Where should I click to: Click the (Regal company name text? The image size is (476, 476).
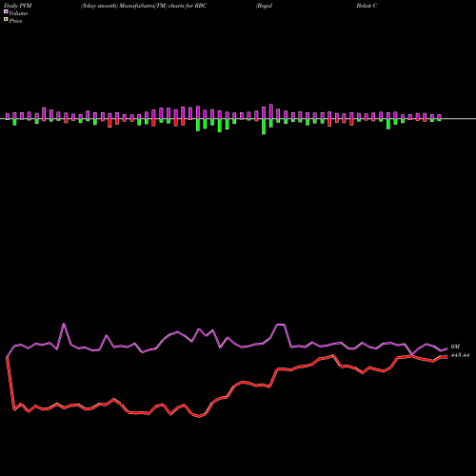pos(264,6)
